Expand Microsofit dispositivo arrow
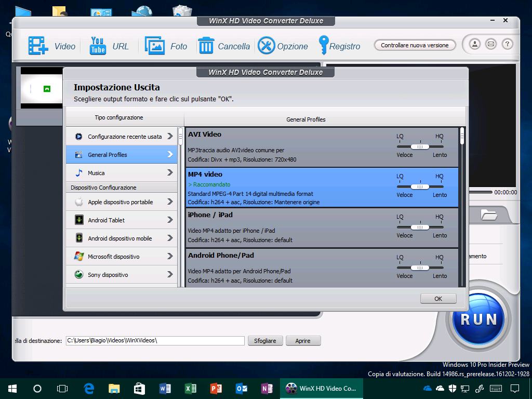This screenshot has width=532, height=399. (x=170, y=256)
